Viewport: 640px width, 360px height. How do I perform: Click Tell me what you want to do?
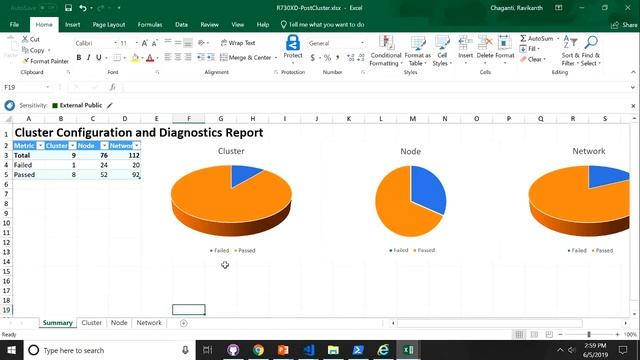[x=322, y=24]
